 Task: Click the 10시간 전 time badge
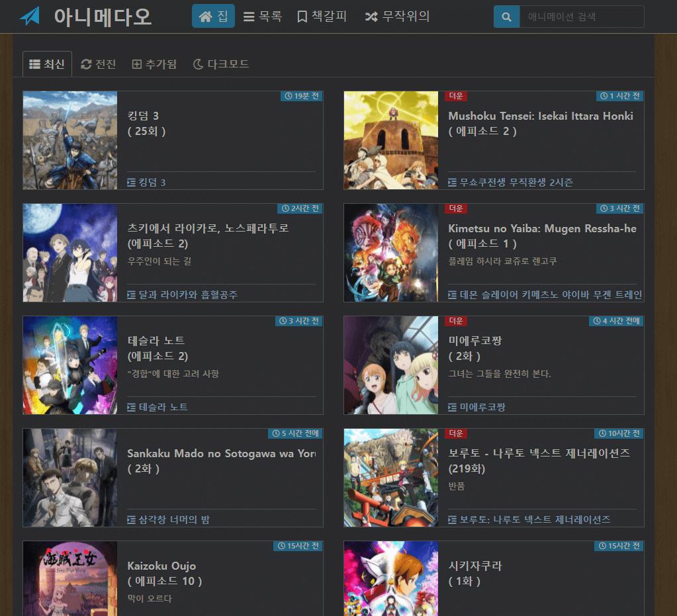[619, 433]
